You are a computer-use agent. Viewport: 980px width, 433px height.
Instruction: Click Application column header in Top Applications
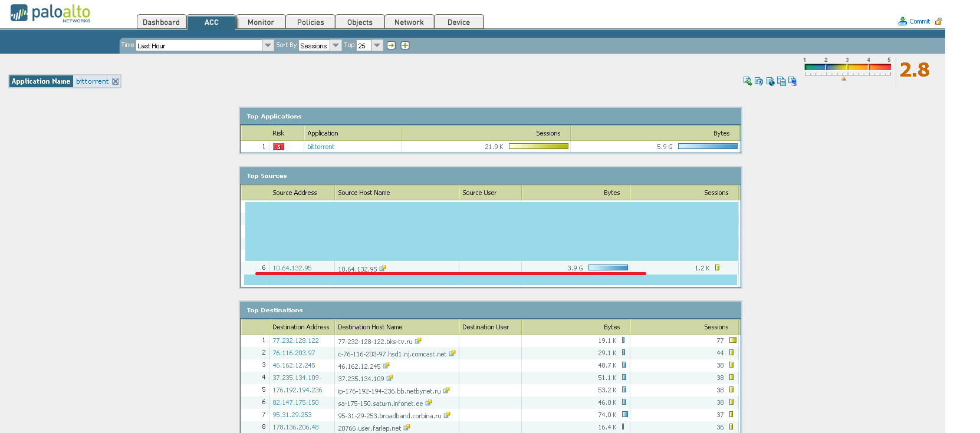click(353, 133)
